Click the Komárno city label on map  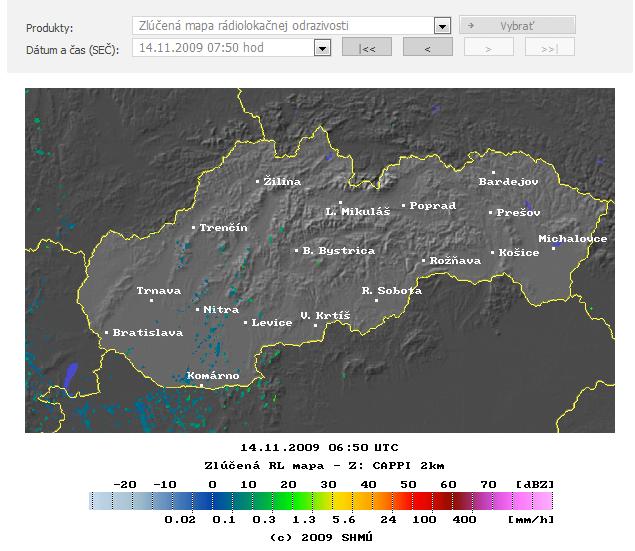pyautogui.click(x=213, y=376)
